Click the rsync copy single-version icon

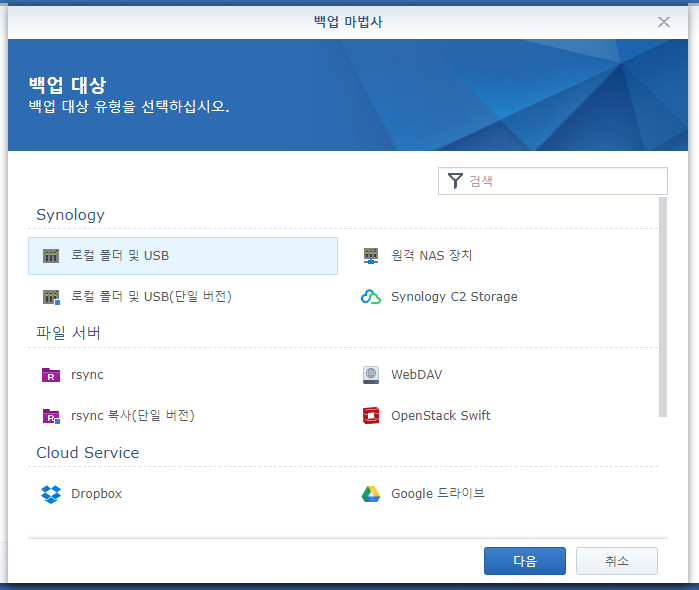tap(51, 416)
